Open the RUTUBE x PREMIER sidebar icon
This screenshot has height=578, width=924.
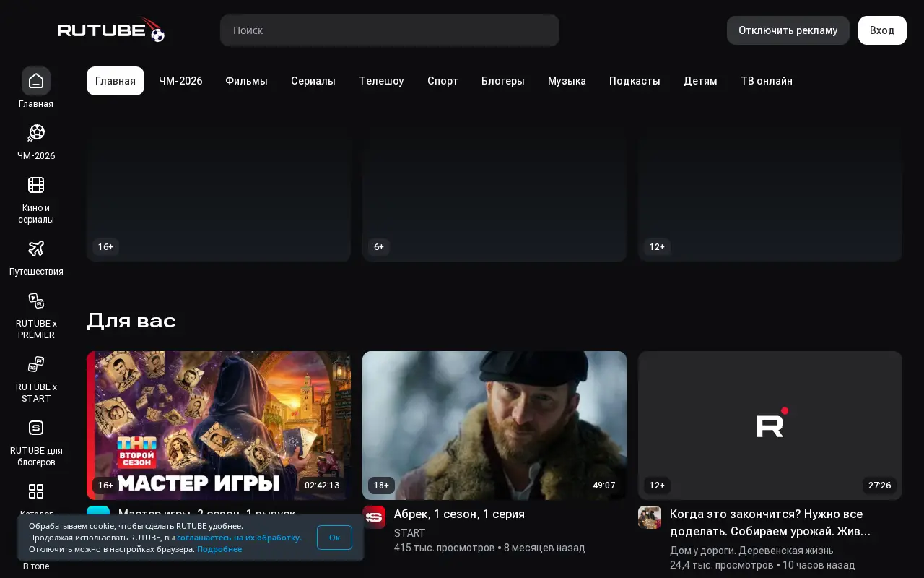click(x=36, y=301)
